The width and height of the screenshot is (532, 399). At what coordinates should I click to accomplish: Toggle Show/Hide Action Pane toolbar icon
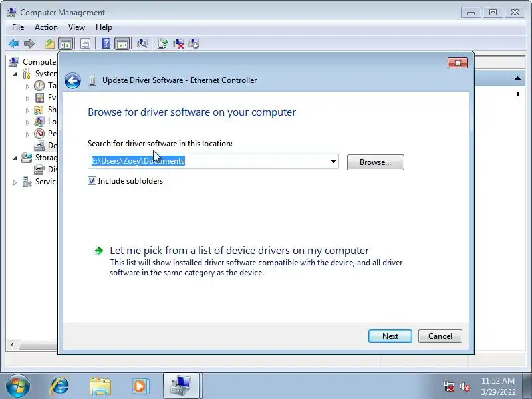tap(122, 43)
